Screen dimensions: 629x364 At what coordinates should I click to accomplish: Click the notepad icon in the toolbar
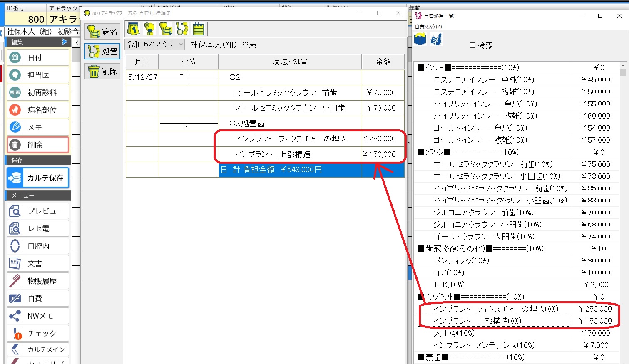point(199,29)
